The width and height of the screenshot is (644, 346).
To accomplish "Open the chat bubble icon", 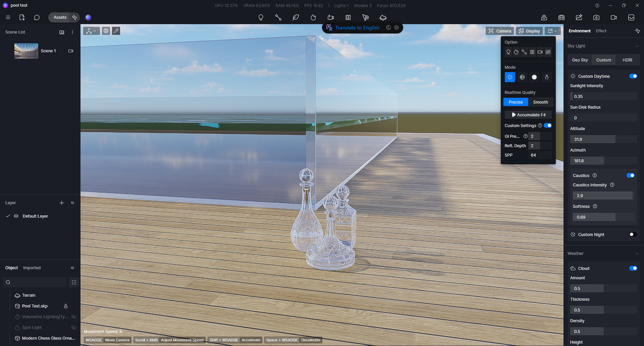I will [37, 17].
